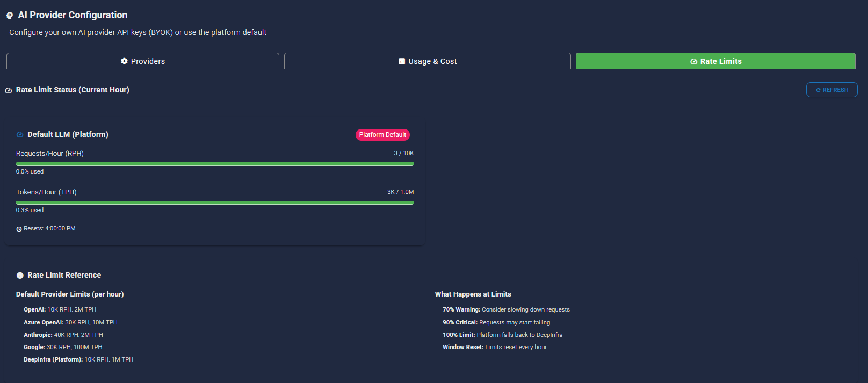868x383 pixels.
Task: Open the Usage & Cost tab
Action: point(427,61)
